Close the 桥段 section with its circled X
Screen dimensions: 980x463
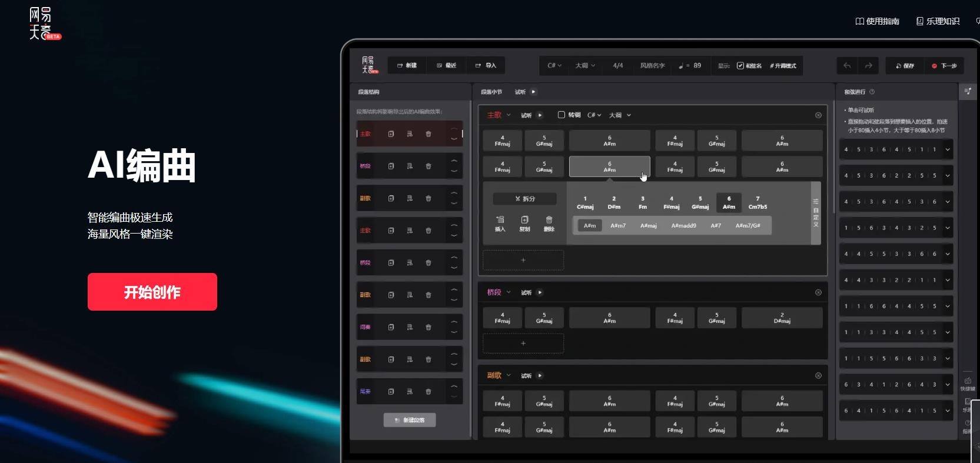click(818, 292)
